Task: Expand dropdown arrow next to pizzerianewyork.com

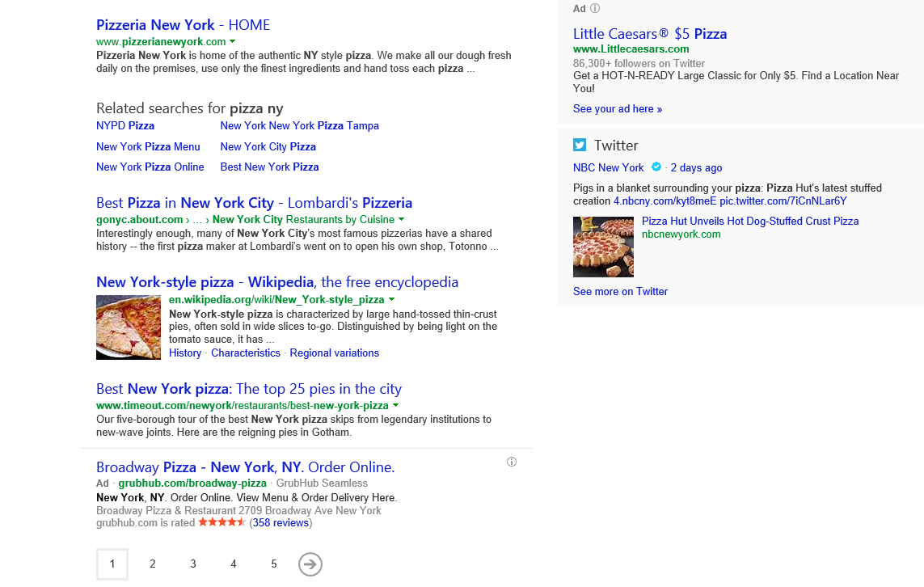Action: coord(232,41)
